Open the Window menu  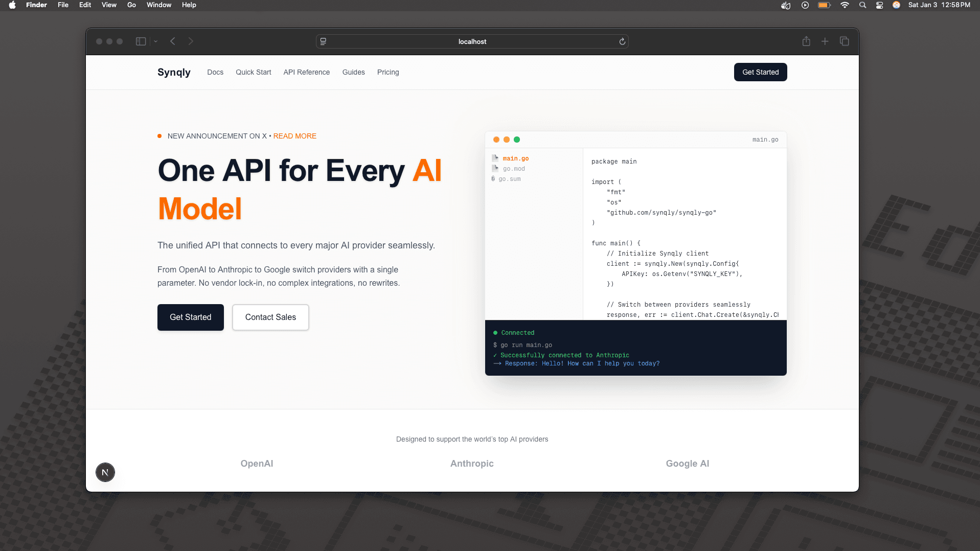click(x=159, y=5)
